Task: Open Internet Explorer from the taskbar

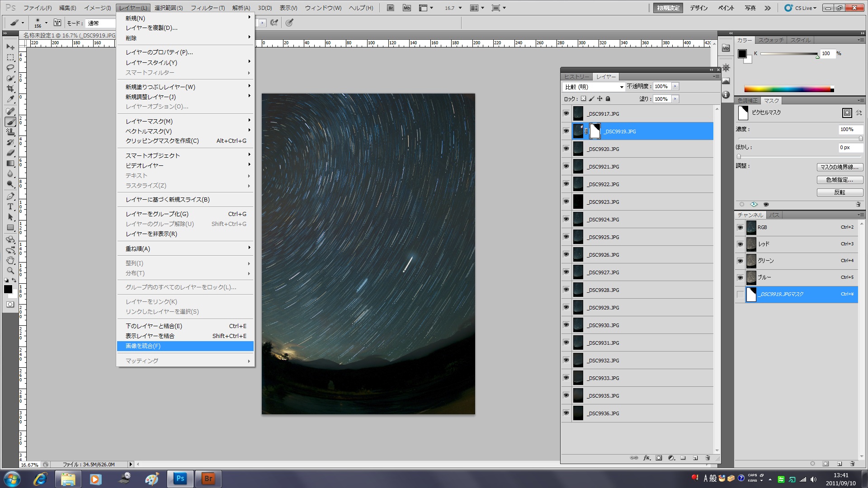Action: (40, 479)
